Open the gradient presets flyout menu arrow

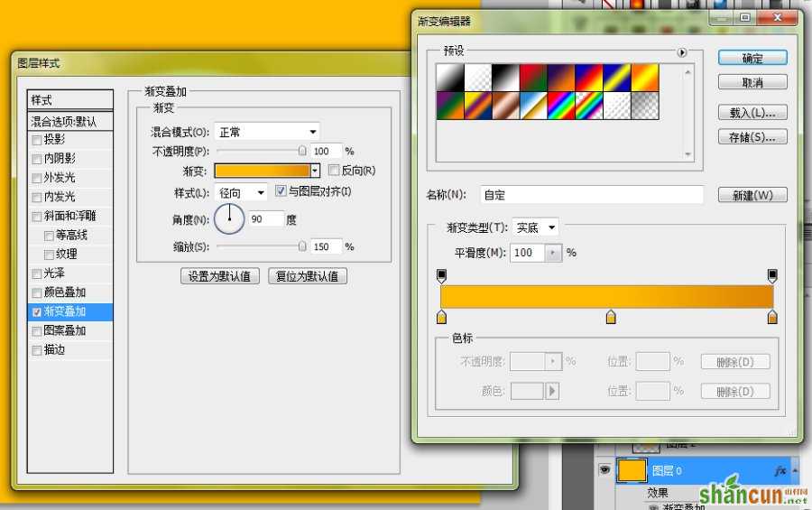pos(681,52)
